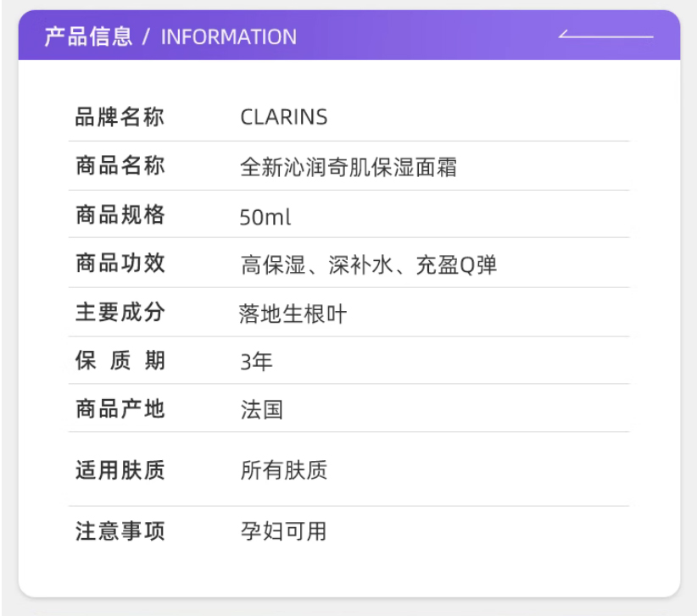Select the 3年 shelf life value
Image resolution: width=697 pixels, height=616 pixels.
257,362
